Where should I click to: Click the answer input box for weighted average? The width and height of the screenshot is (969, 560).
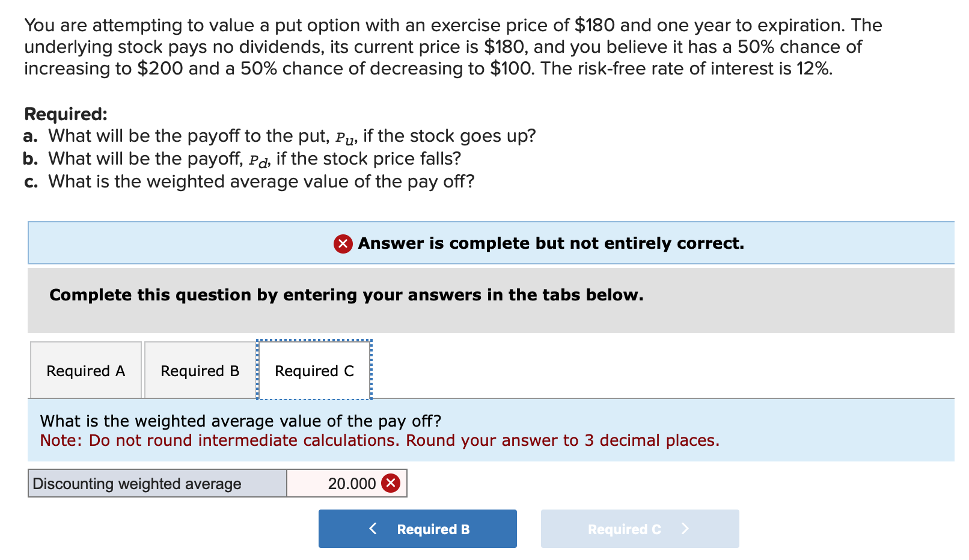click(x=347, y=482)
